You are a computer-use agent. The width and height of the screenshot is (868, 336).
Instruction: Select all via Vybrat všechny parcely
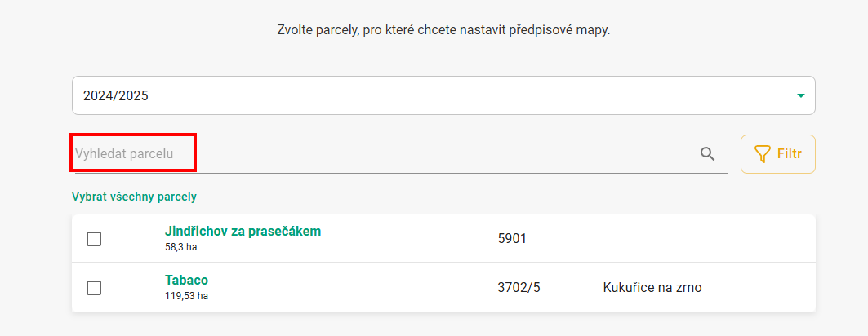click(x=135, y=197)
